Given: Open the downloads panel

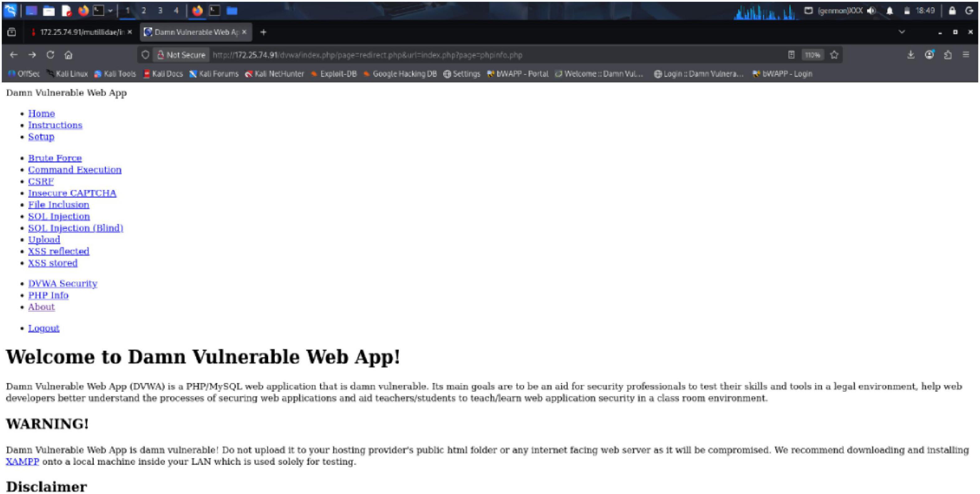Looking at the screenshot, I should [x=911, y=55].
